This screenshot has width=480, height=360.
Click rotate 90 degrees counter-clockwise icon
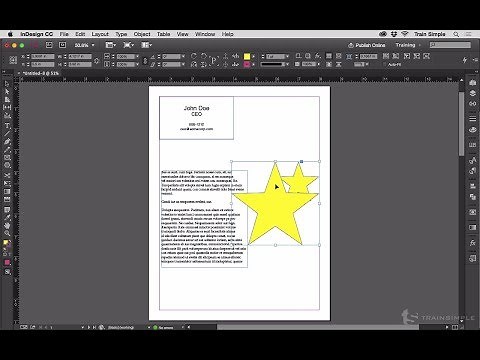click(204, 56)
